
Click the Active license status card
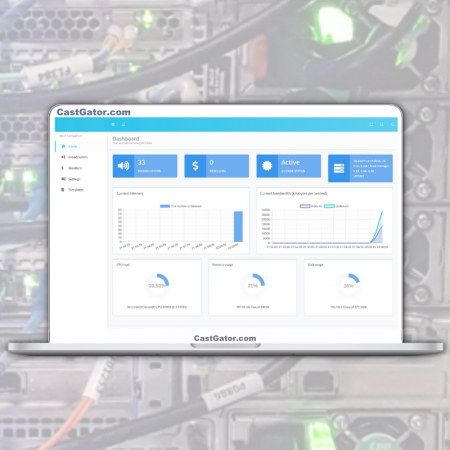[x=289, y=166]
